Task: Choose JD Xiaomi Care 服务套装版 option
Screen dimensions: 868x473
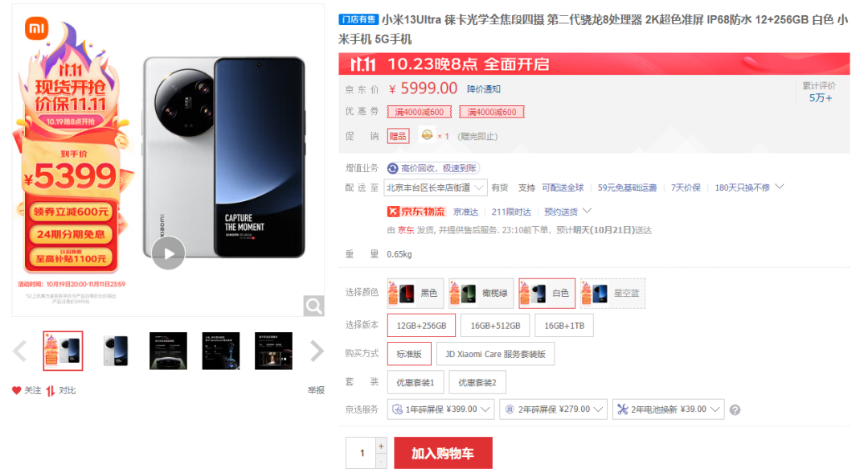Action: [495, 354]
